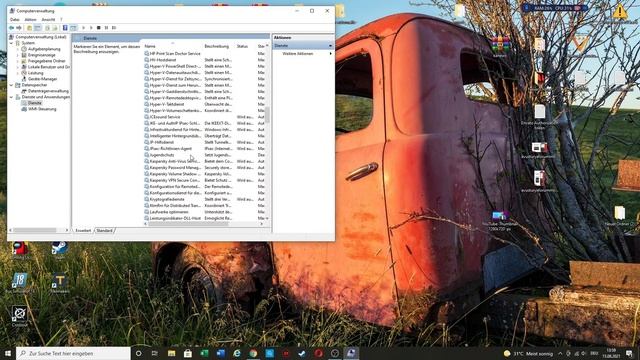The image size is (640, 360).
Task: Switch to the Erweitert tab
Action: pyautogui.click(x=83, y=231)
